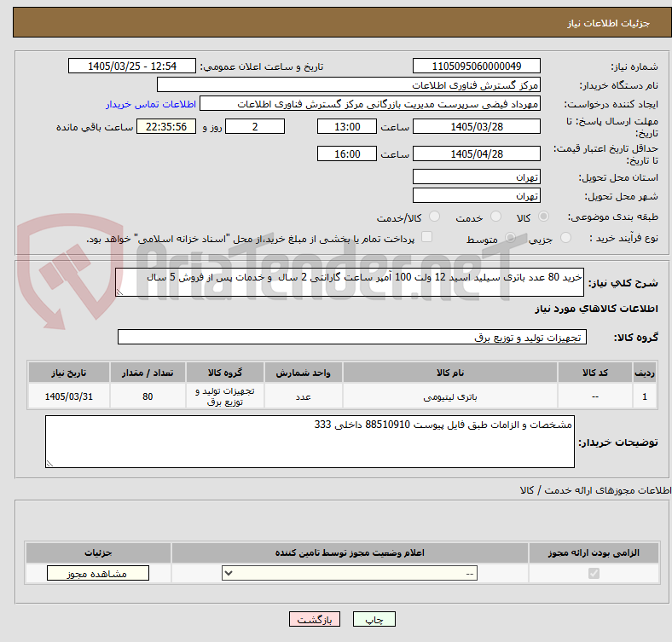Click the چاپ print button

point(374,620)
